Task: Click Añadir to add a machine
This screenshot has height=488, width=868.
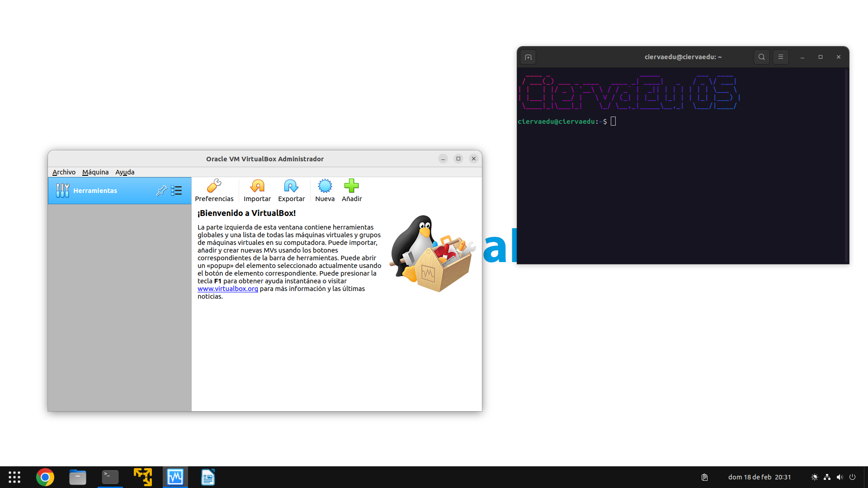Action: coord(352,190)
